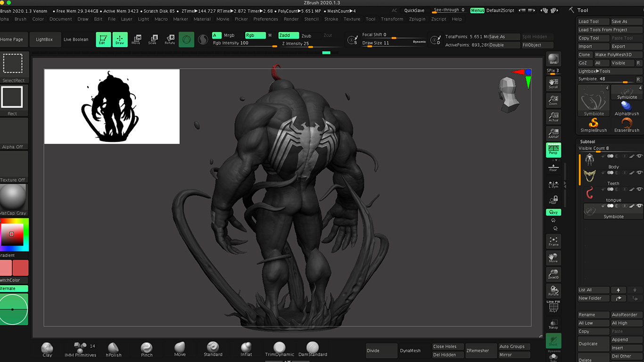Image resolution: width=644 pixels, height=362 pixels.
Task: Open the Brush menu
Action: click(20, 19)
